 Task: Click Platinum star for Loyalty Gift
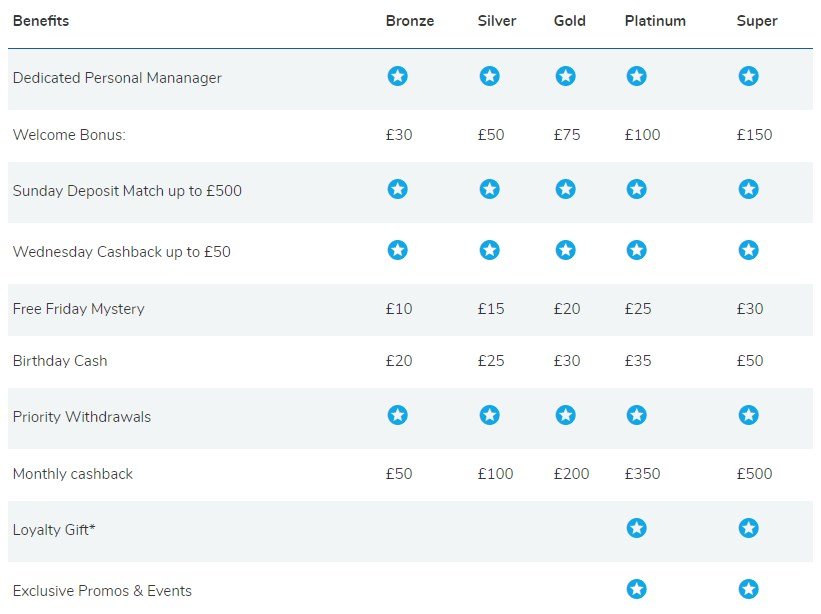[x=636, y=528]
